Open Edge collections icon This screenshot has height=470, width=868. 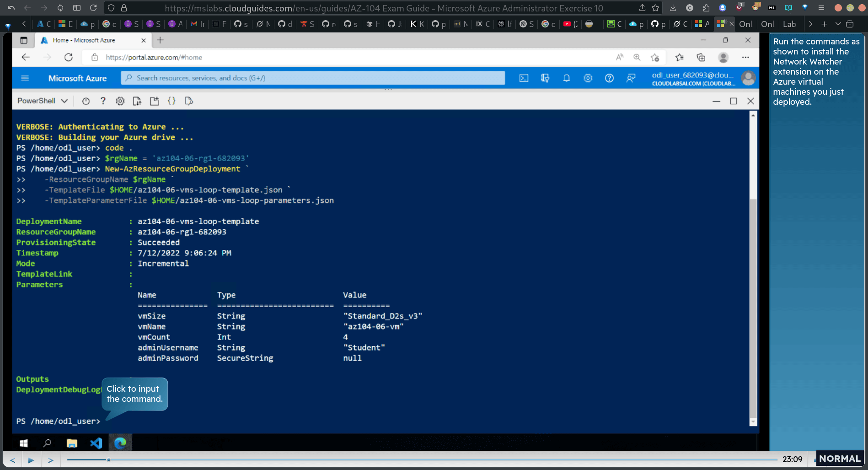(x=701, y=57)
